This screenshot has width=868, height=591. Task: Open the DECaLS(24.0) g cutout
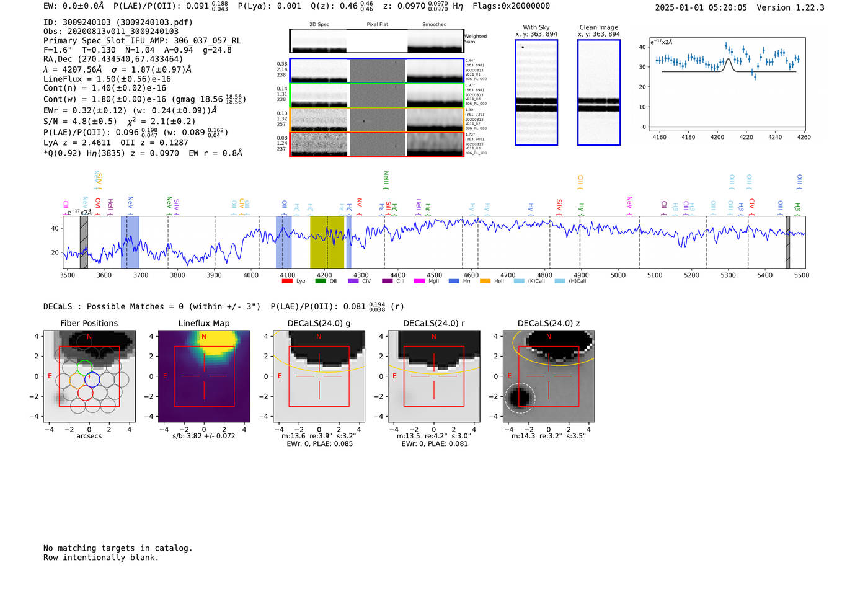pyautogui.click(x=319, y=376)
